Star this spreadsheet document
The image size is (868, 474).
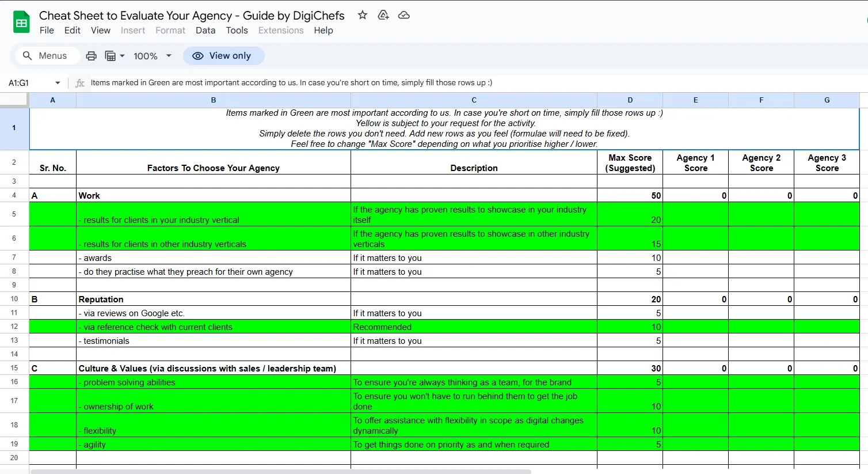pyautogui.click(x=362, y=15)
